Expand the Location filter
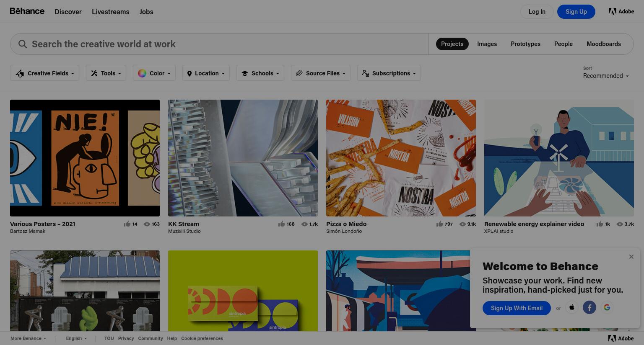Image resolution: width=644 pixels, height=345 pixels. [206, 73]
